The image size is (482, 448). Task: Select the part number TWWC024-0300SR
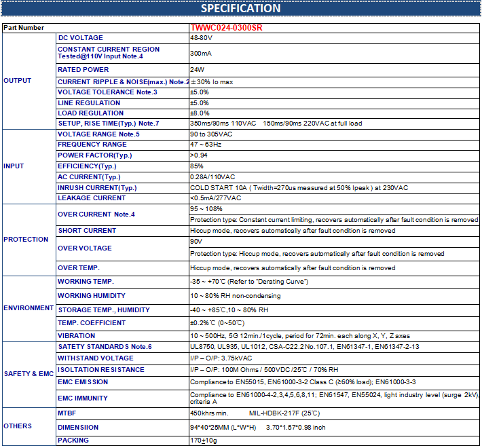(226, 28)
